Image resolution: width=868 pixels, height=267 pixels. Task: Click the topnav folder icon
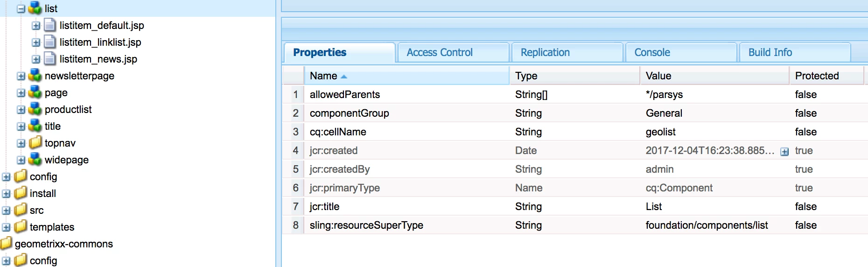(x=35, y=143)
